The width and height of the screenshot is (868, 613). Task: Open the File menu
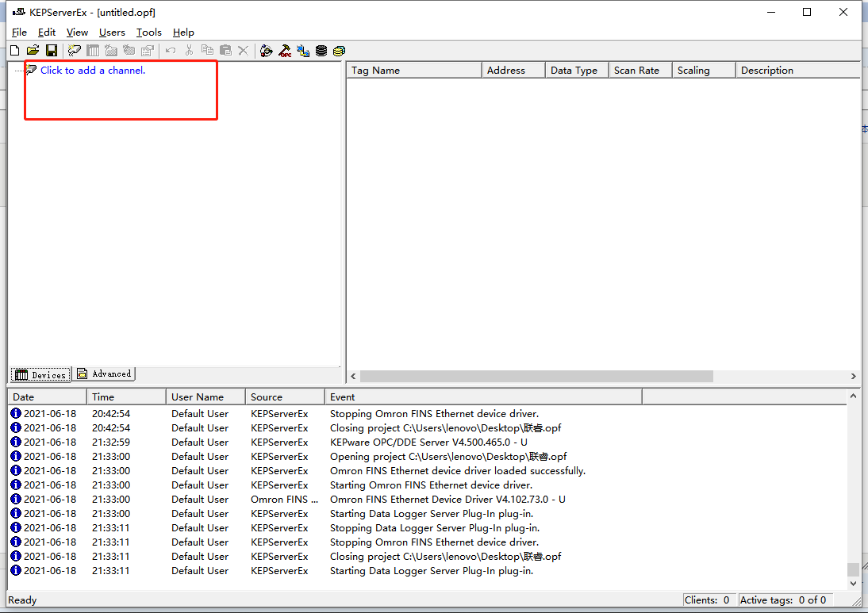[x=19, y=32]
